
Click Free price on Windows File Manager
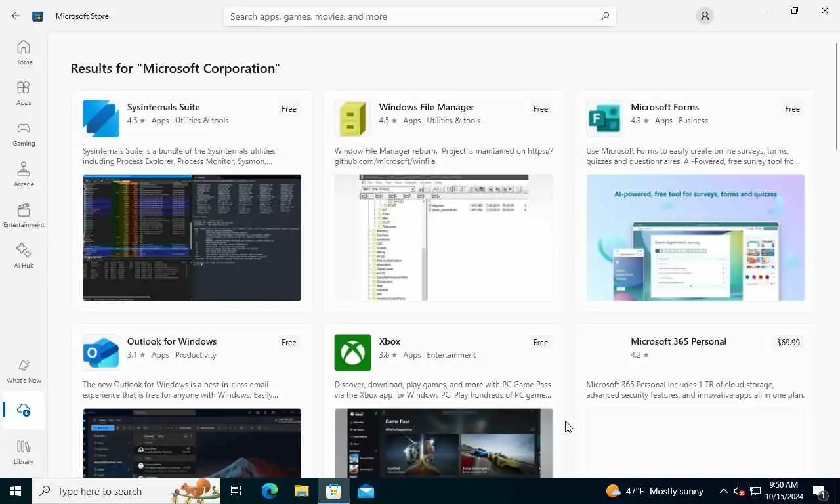click(x=541, y=109)
